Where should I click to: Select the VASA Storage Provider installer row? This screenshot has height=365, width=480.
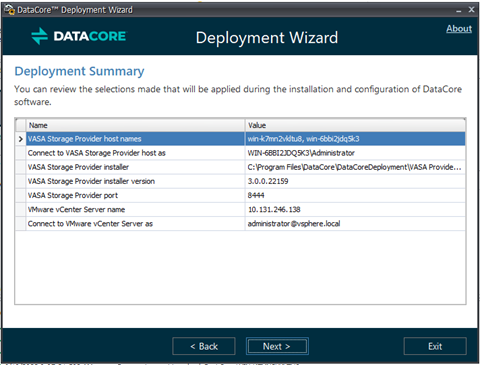(x=240, y=167)
